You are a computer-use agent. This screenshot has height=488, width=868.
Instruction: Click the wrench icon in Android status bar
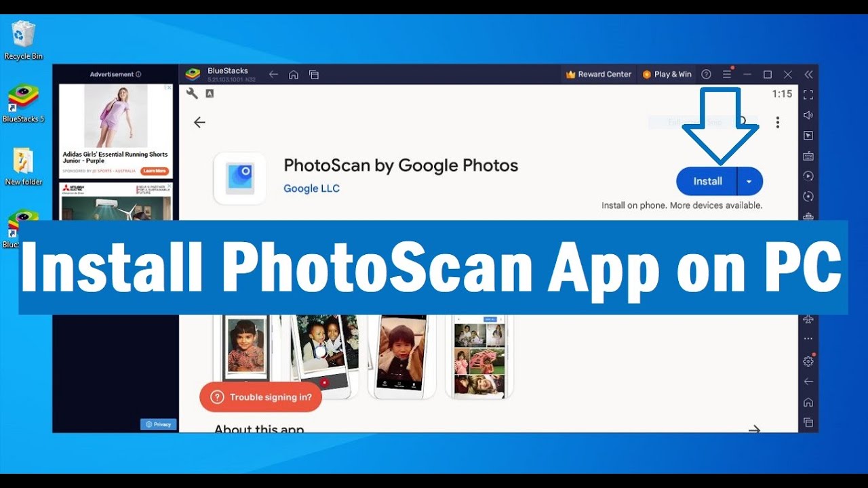192,94
